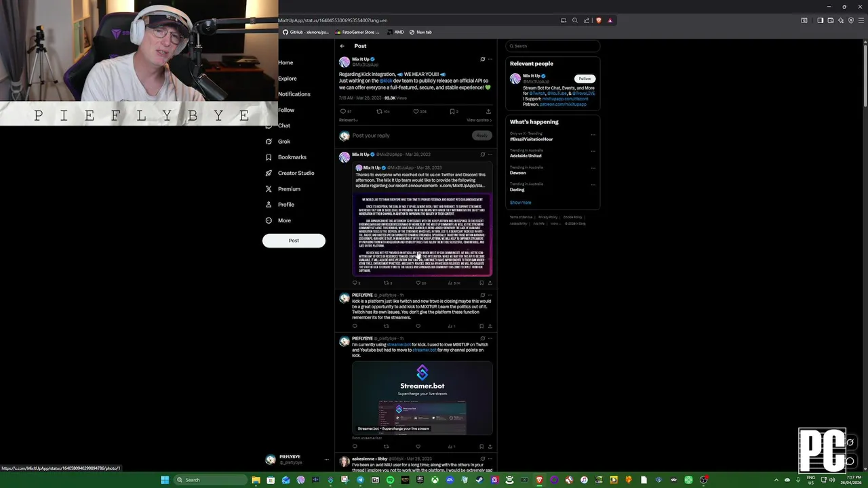Screen dimensions: 868x488
Task: Open the Streamer.bot link preview card
Action: click(x=422, y=398)
